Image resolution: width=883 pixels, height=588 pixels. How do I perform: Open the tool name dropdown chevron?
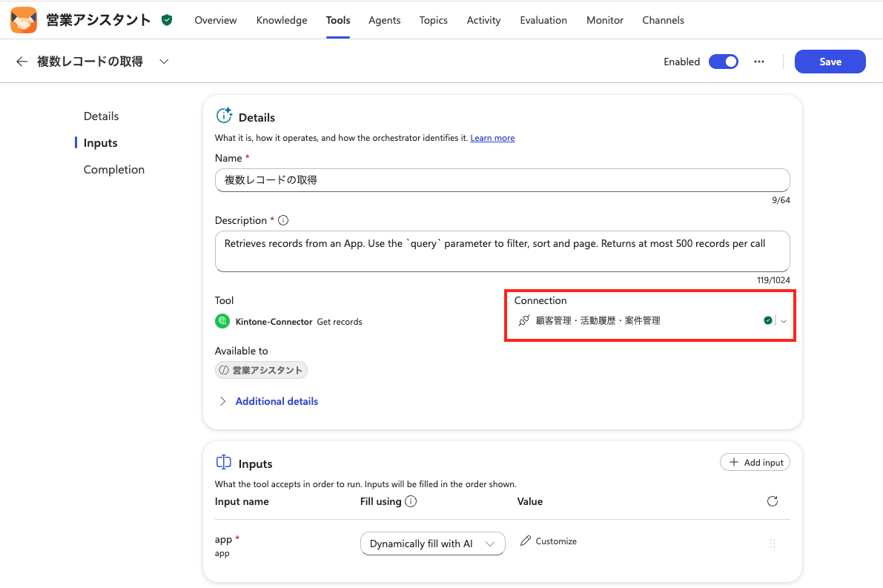(x=164, y=62)
